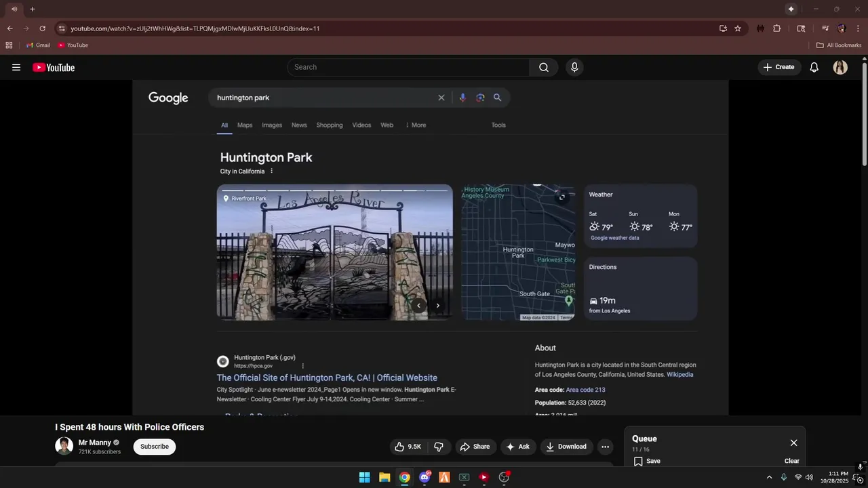Open the clock showing 1:11 PM
The image size is (868, 488).
tap(834, 477)
